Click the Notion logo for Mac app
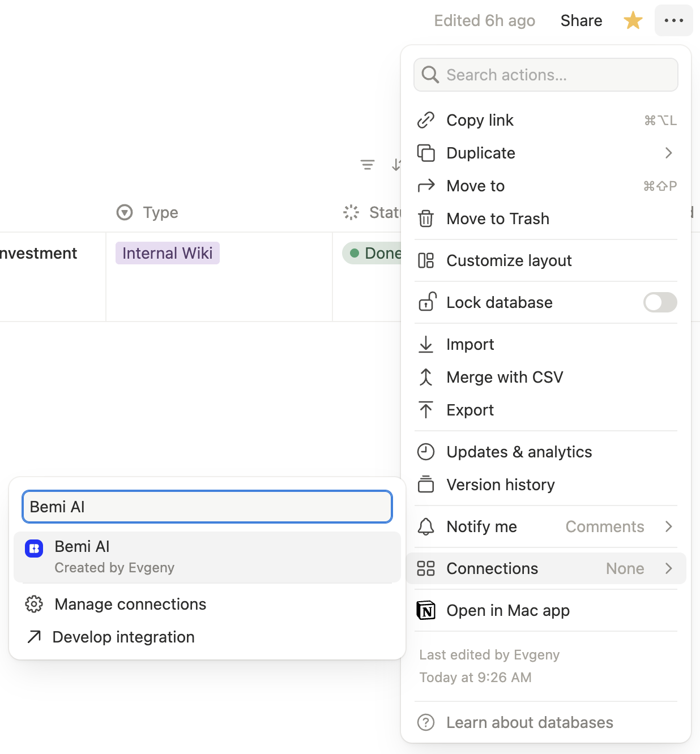This screenshot has height=754, width=700. [426, 610]
